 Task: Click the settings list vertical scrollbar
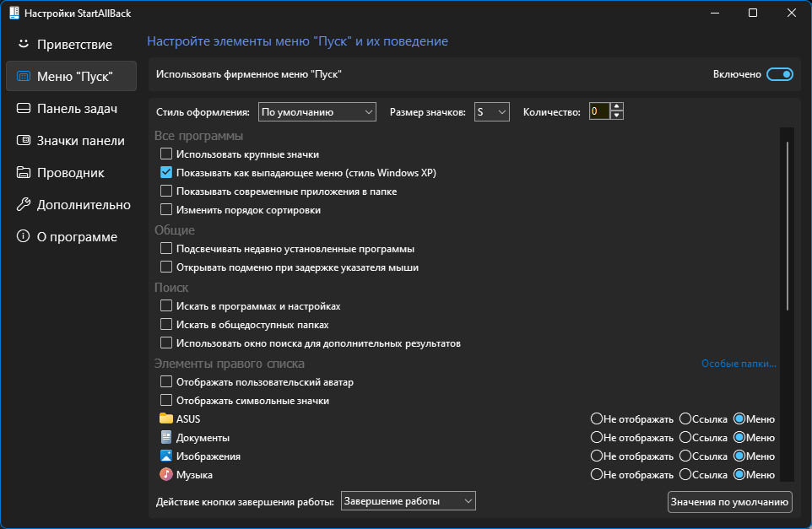pos(788,226)
